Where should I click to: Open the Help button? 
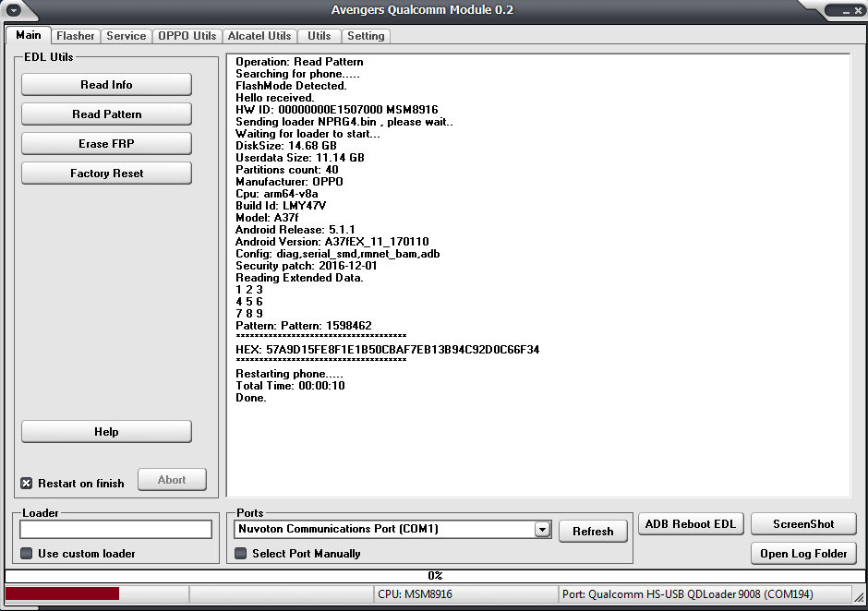pyautogui.click(x=106, y=432)
